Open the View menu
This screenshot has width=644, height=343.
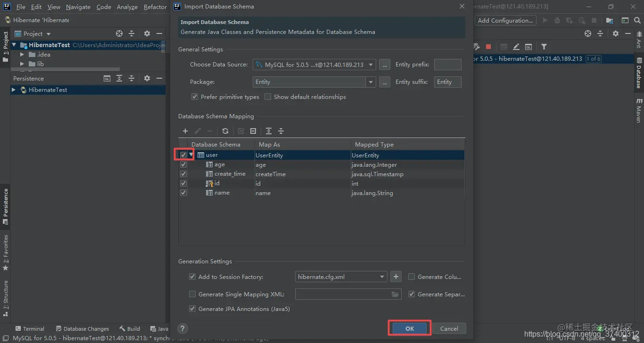point(54,7)
